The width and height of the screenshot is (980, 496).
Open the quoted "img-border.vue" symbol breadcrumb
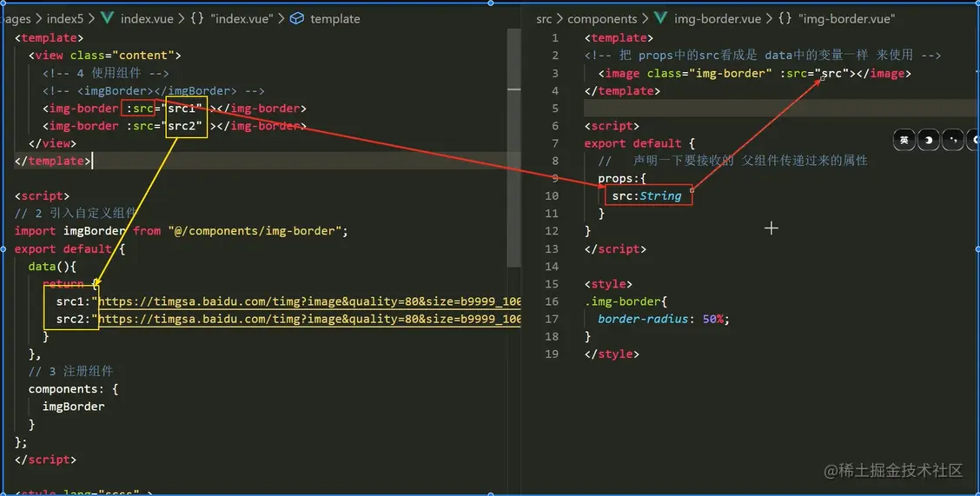(x=846, y=19)
